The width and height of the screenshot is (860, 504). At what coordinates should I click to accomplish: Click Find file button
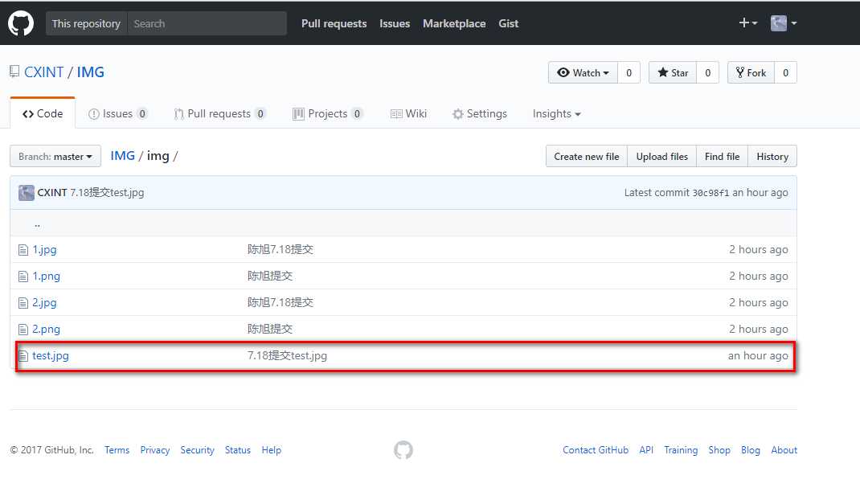coord(723,156)
